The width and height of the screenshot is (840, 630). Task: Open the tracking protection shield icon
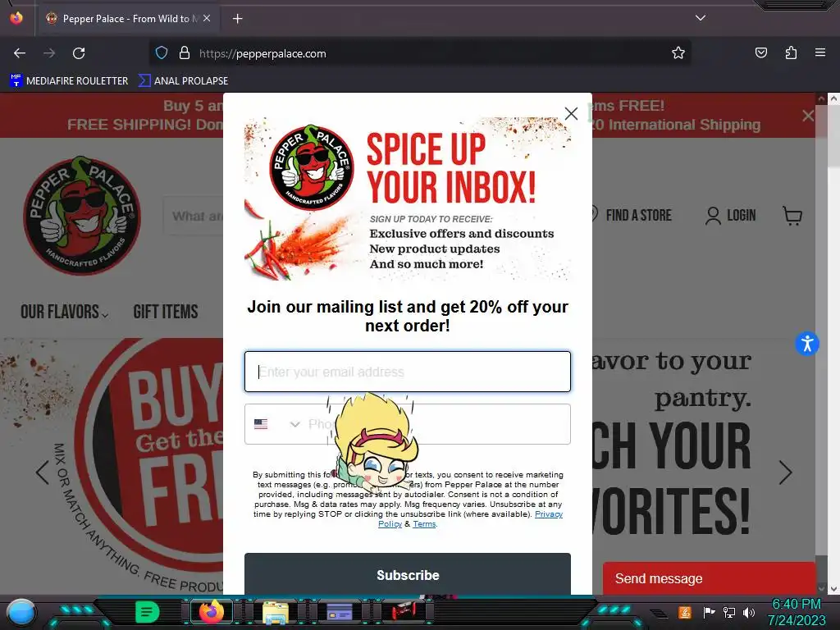pyautogui.click(x=162, y=53)
